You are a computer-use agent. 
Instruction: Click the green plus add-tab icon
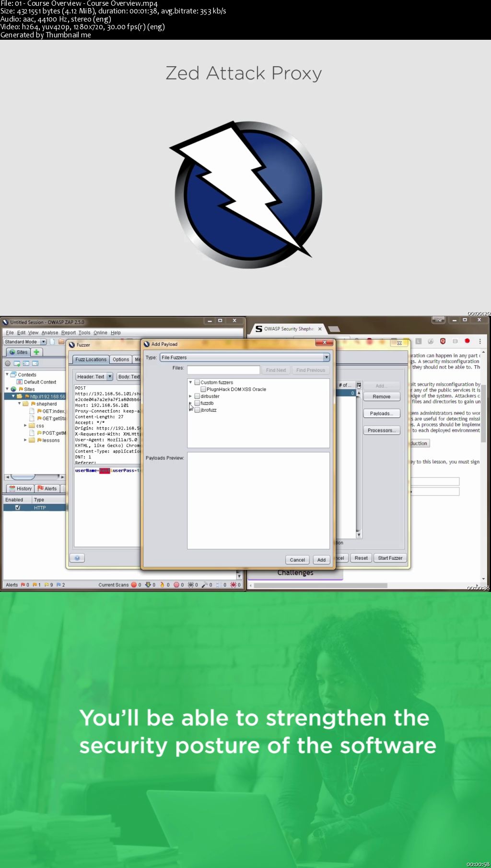click(x=36, y=352)
